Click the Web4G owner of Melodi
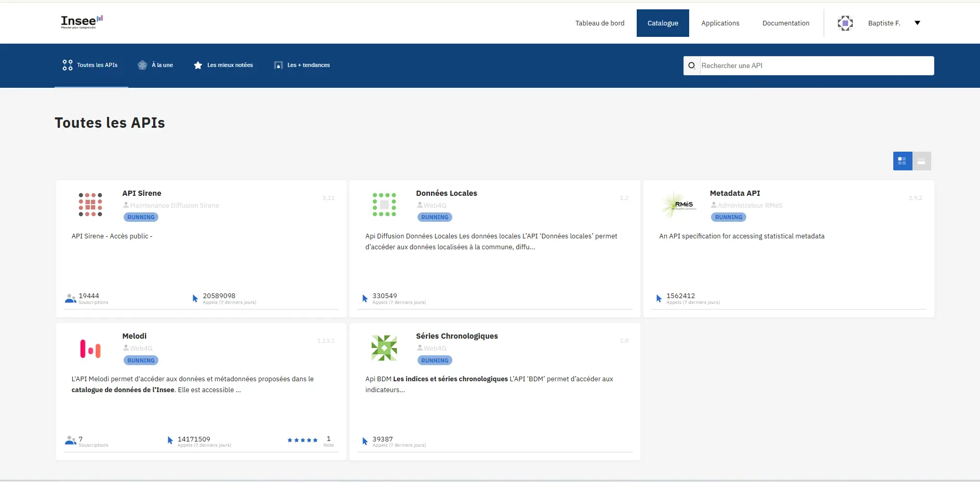Viewport: 980px width, 482px height. tap(141, 348)
